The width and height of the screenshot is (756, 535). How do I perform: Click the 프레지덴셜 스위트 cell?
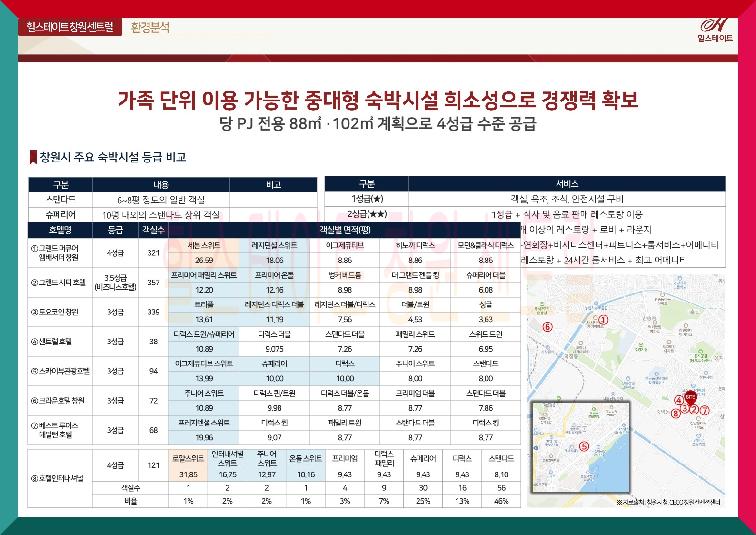(x=204, y=423)
